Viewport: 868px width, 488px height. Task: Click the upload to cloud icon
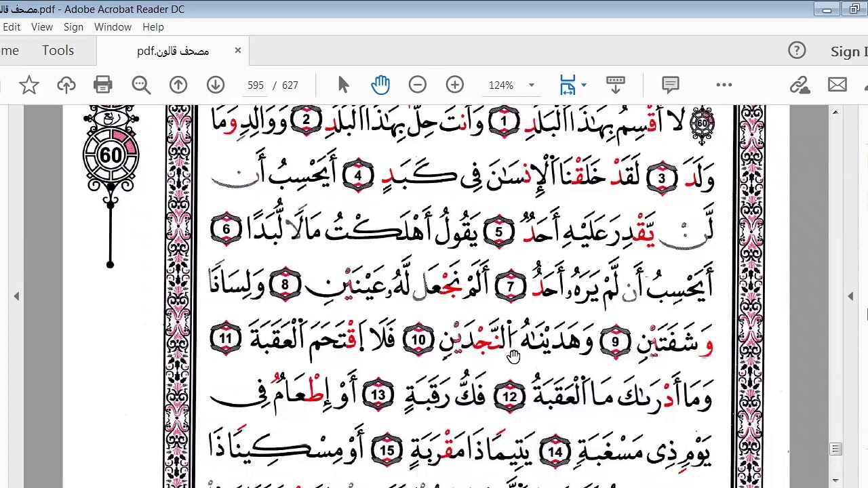point(66,85)
